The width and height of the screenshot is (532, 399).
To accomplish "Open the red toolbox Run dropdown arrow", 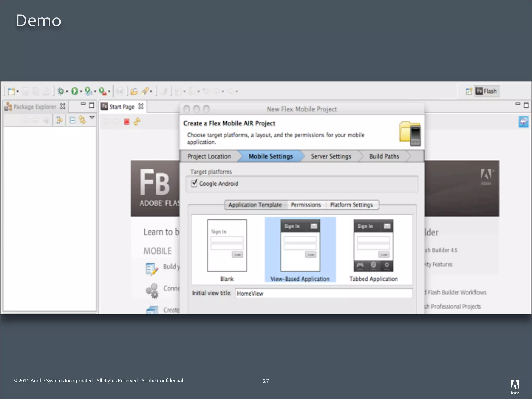I will (x=109, y=91).
